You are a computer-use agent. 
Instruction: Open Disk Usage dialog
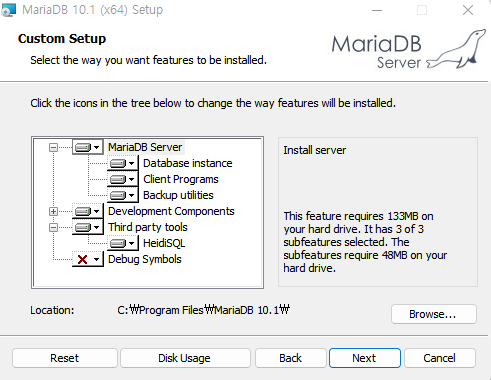point(185,358)
